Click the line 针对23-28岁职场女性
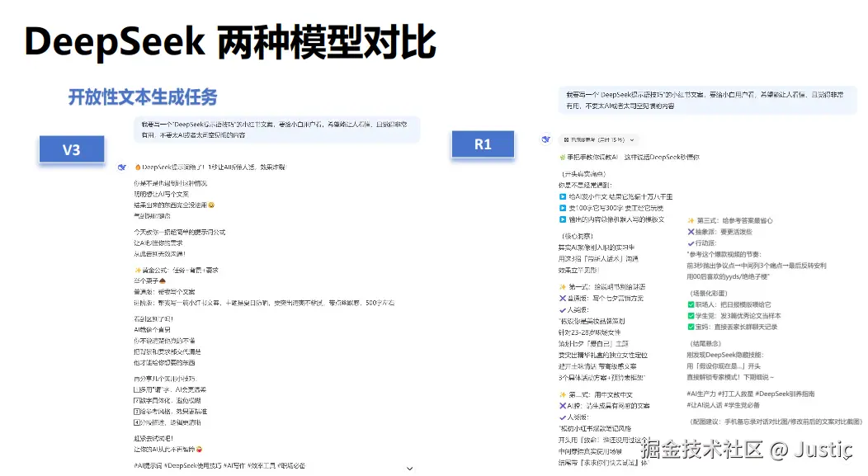Viewport: 868px width, 476px height. [590, 332]
